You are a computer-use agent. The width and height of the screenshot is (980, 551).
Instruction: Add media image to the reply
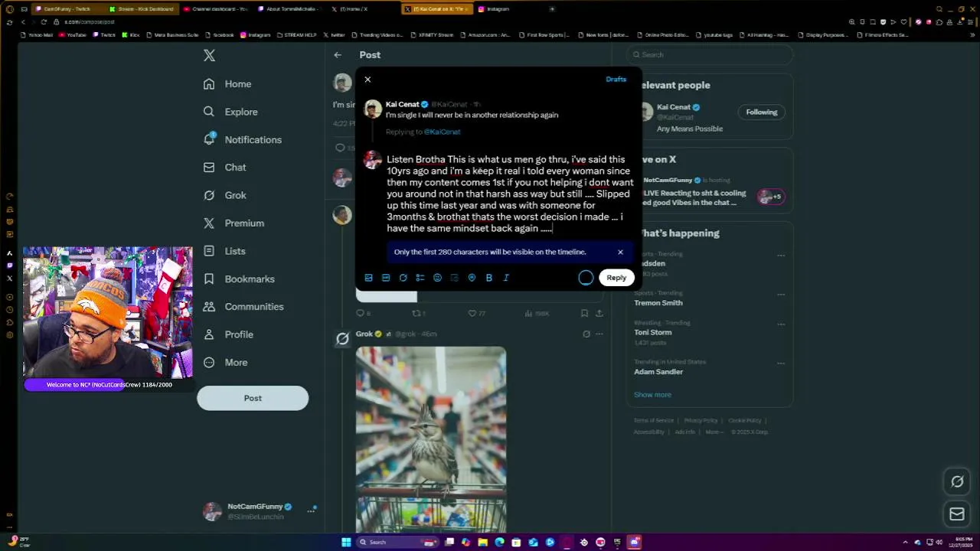368,278
